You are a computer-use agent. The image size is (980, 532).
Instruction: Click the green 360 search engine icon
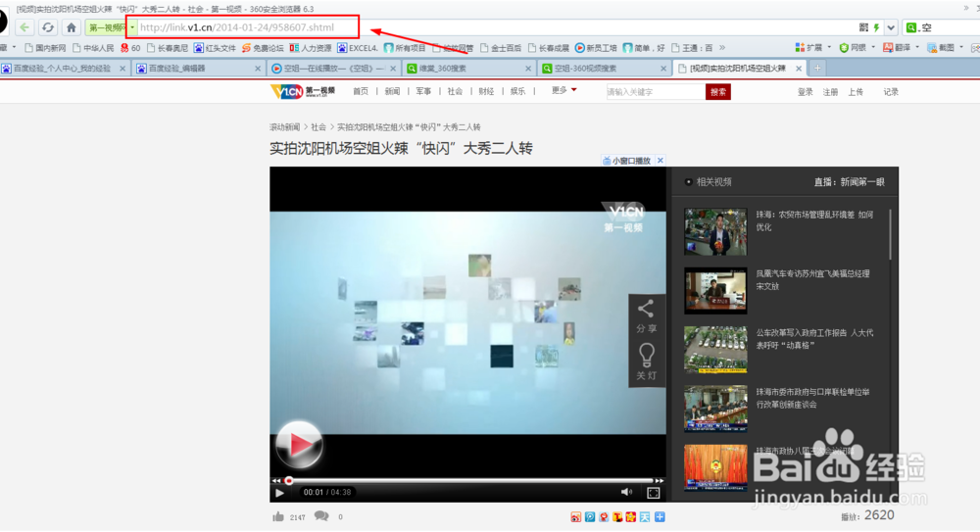pos(911,27)
